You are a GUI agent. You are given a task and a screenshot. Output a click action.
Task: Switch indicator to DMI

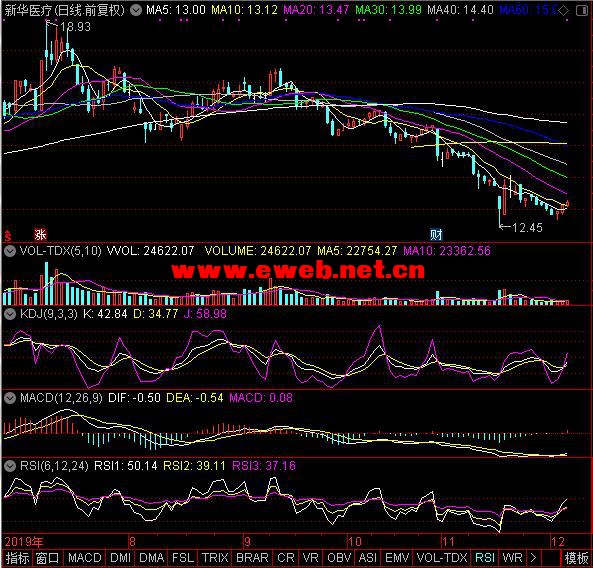coord(121,558)
